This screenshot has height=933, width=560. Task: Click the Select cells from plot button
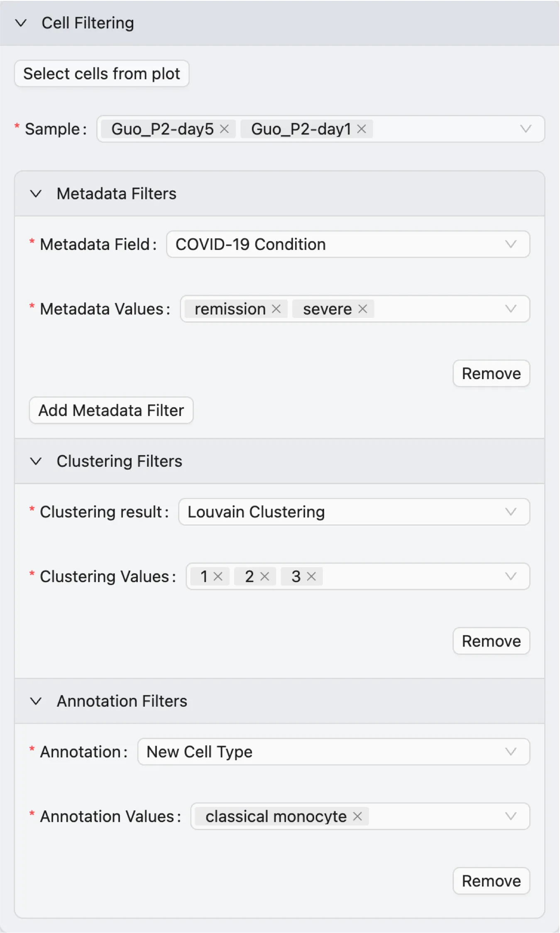pos(102,74)
